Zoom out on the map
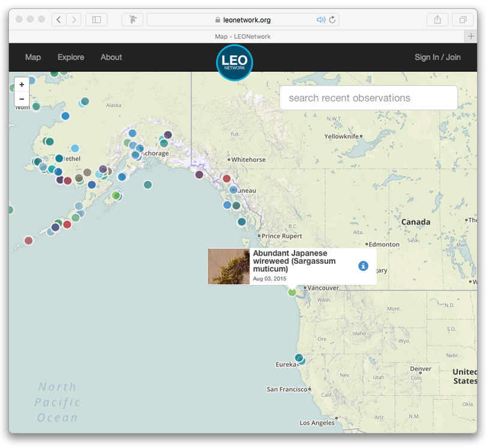This screenshot has width=486, height=448. point(22,99)
